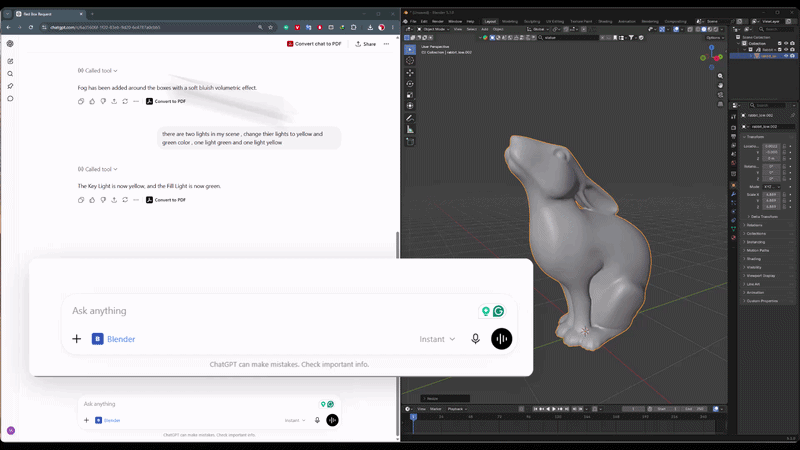Select the Rotate tool in Blender toolbar

[x=410, y=84]
